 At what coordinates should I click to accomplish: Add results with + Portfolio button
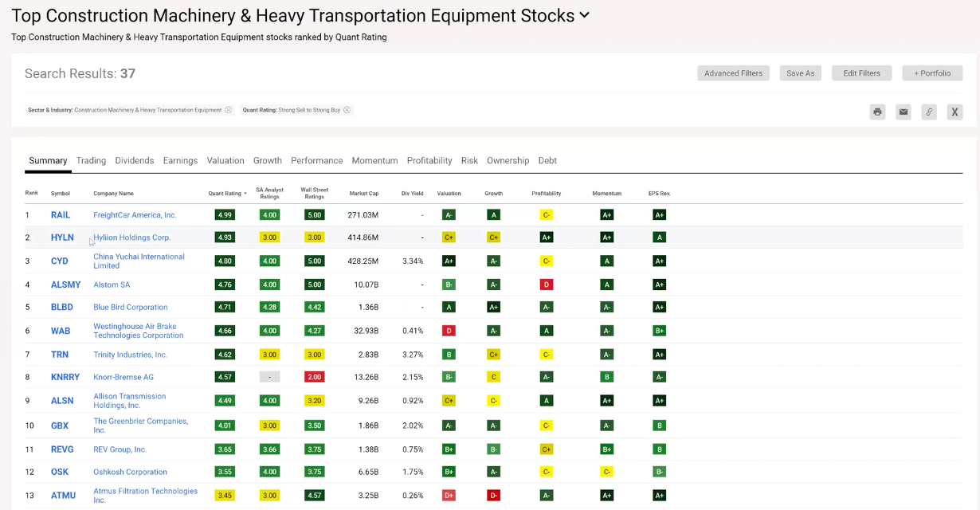coord(932,73)
